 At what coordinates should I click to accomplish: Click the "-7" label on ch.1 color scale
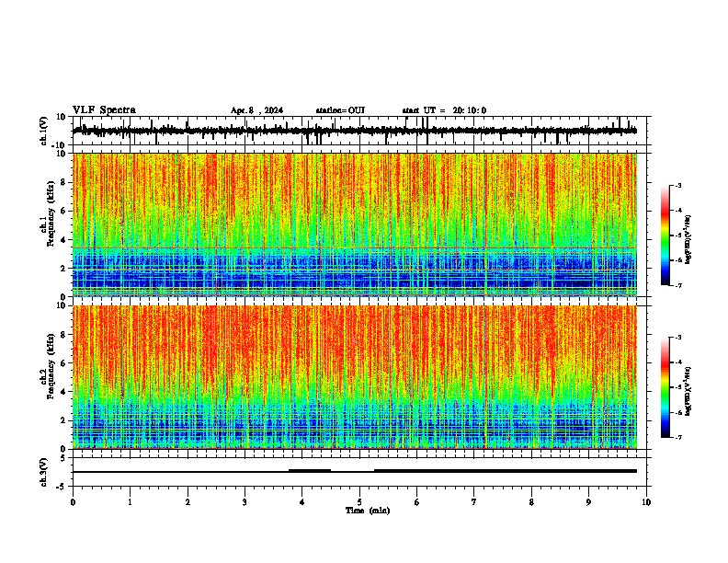[677, 285]
